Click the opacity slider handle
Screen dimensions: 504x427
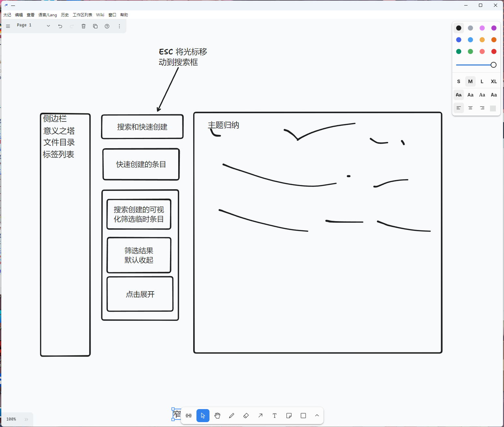(494, 65)
